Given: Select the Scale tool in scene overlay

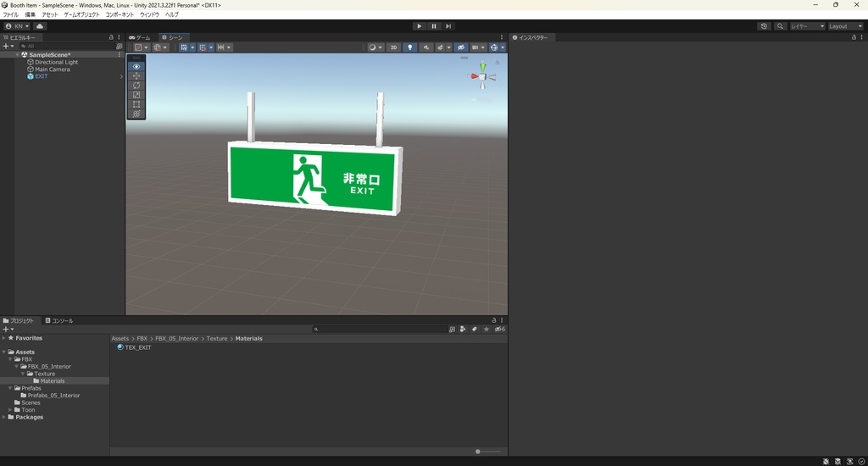Looking at the screenshot, I should tap(136, 95).
